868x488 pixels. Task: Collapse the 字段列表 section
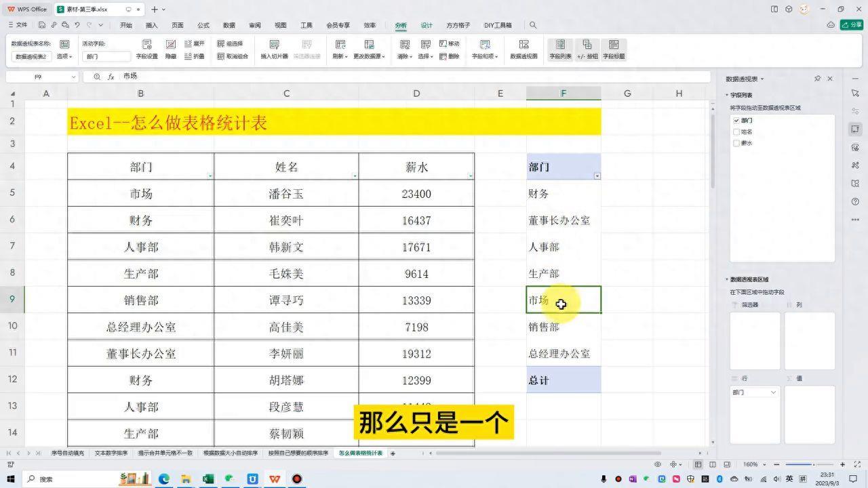point(727,96)
